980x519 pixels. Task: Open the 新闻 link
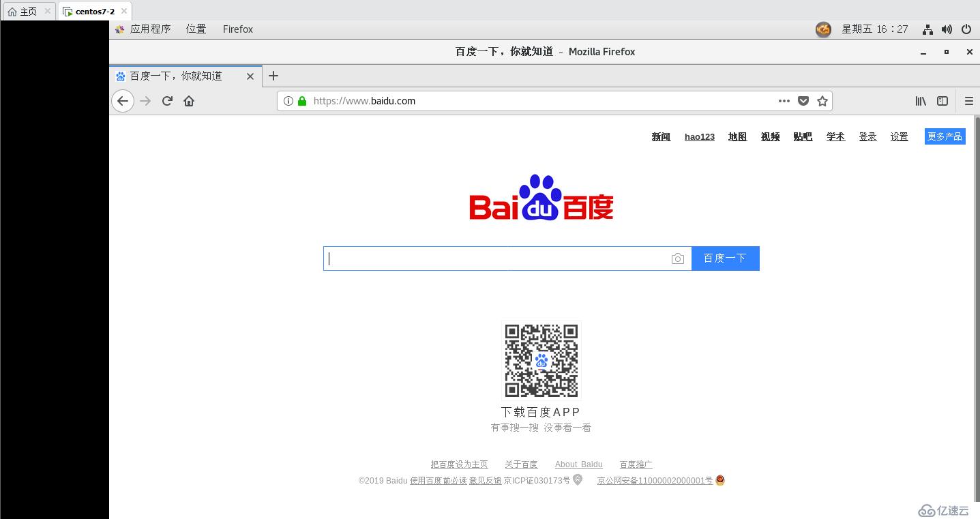[x=661, y=136]
